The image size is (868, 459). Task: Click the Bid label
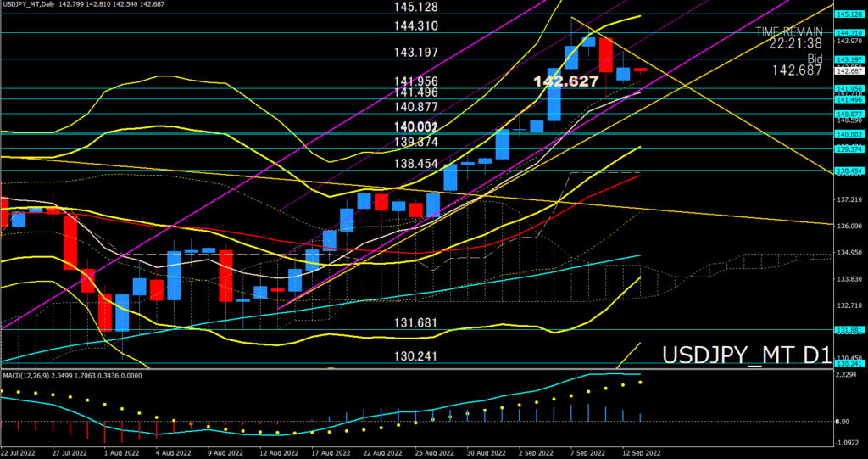815,59
